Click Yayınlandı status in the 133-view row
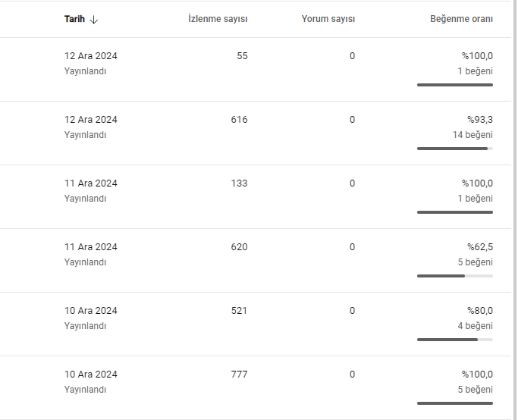 point(85,199)
